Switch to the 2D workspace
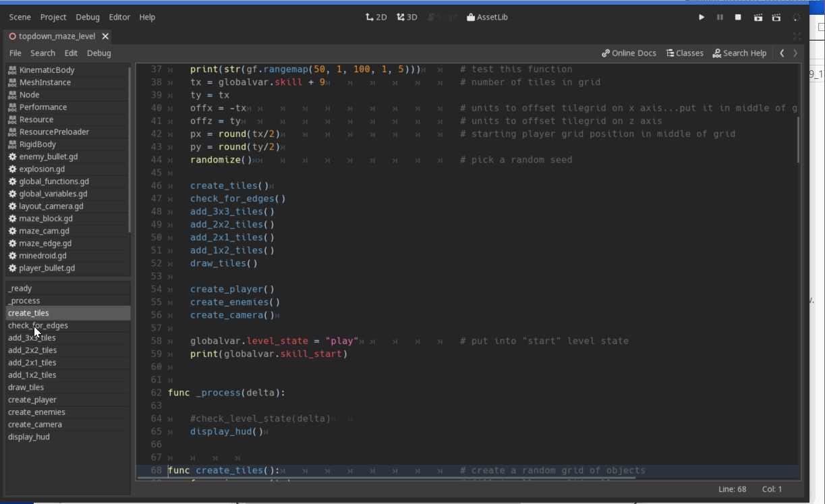This screenshot has height=504, width=825. click(x=376, y=17)
